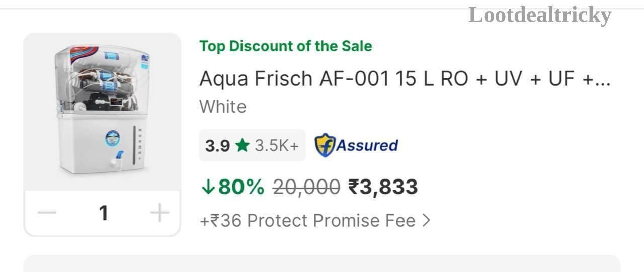Click the 3.9 rating badge

coord(252,145)
